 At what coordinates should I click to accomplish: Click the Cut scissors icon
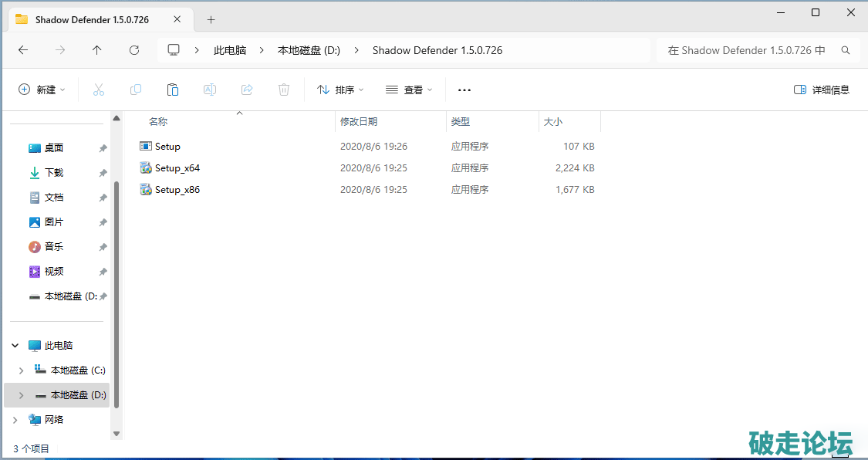coord(99,90)
